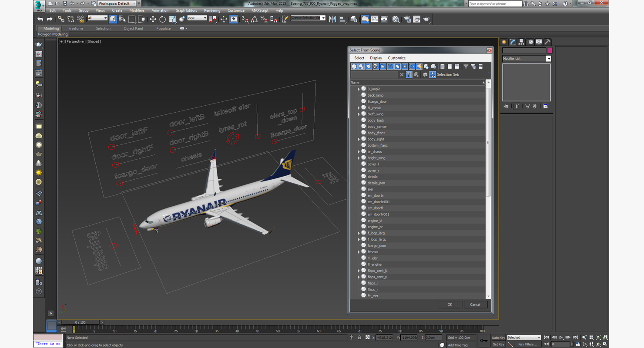
Task: Click Cancel in Select From Scene
Action: pos(475,304)
